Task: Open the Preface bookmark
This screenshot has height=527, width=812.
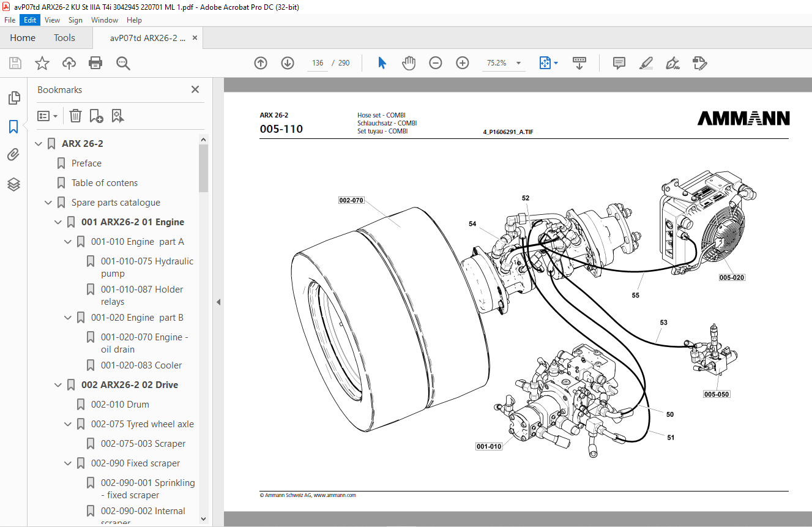Action: click(x=86, y=163)
